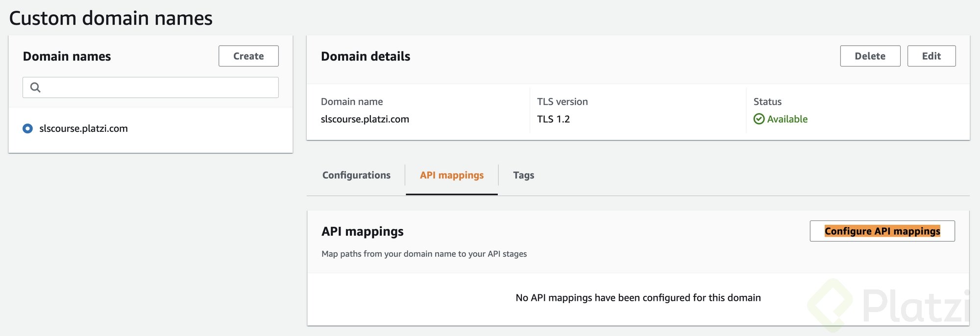The height and width of the screenshot is (336, 980).
Task: Click the Status label
Action: coord(767,101)
